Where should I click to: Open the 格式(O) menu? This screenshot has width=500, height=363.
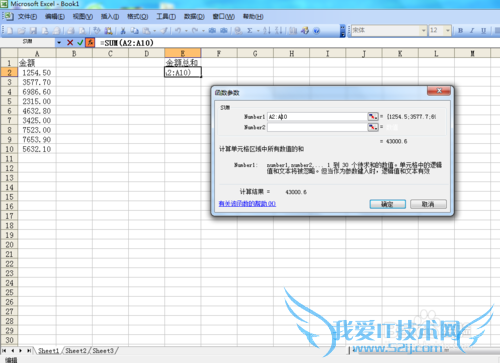click(x=137, y=16)
